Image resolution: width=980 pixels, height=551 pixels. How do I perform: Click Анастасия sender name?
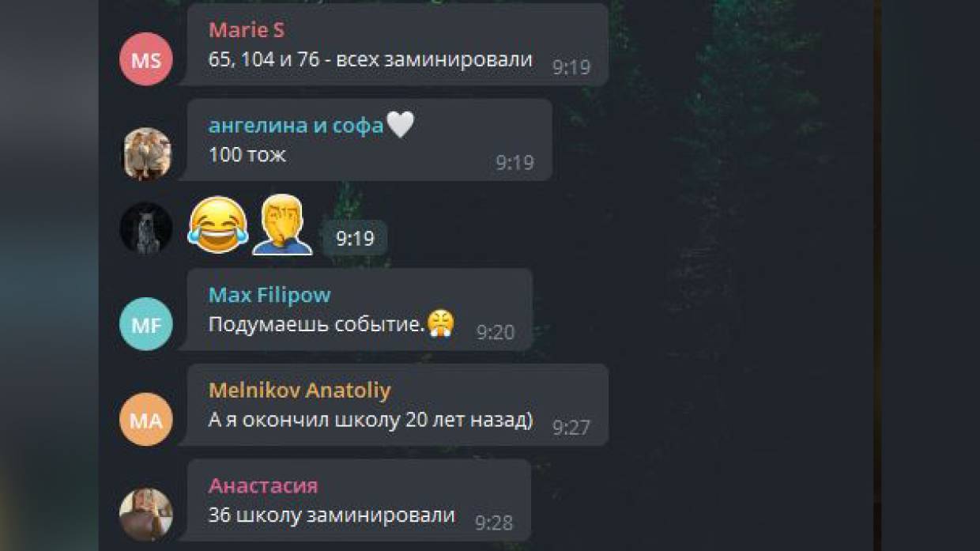click(x=263, y=485)
